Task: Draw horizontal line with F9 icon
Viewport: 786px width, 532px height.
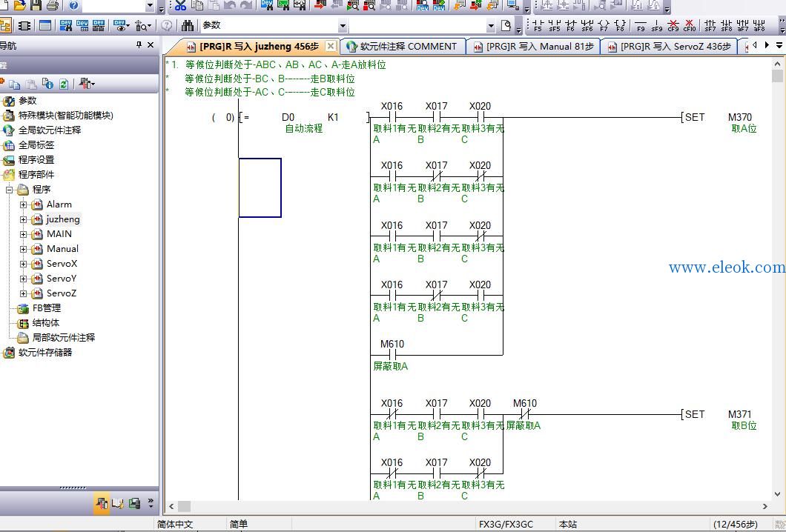Action: click(x=641, y=25)
